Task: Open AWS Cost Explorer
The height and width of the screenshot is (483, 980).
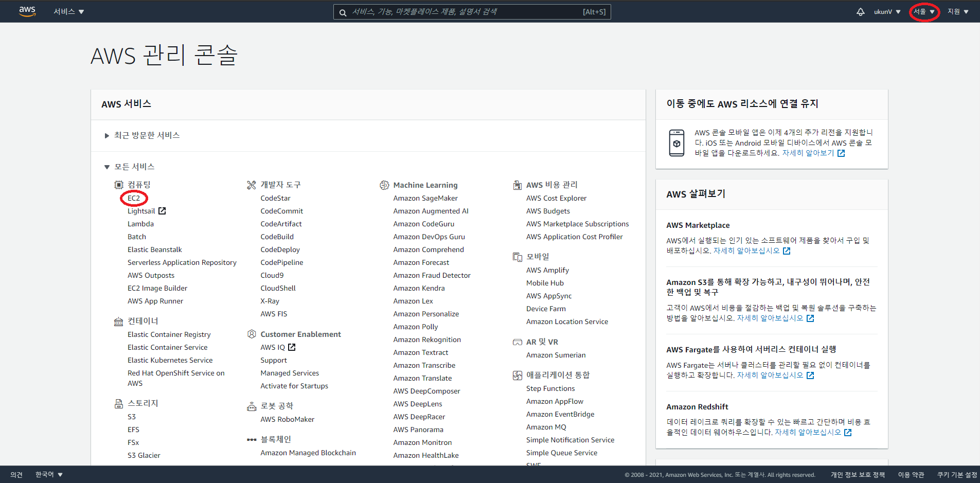Action: (556, 198)
